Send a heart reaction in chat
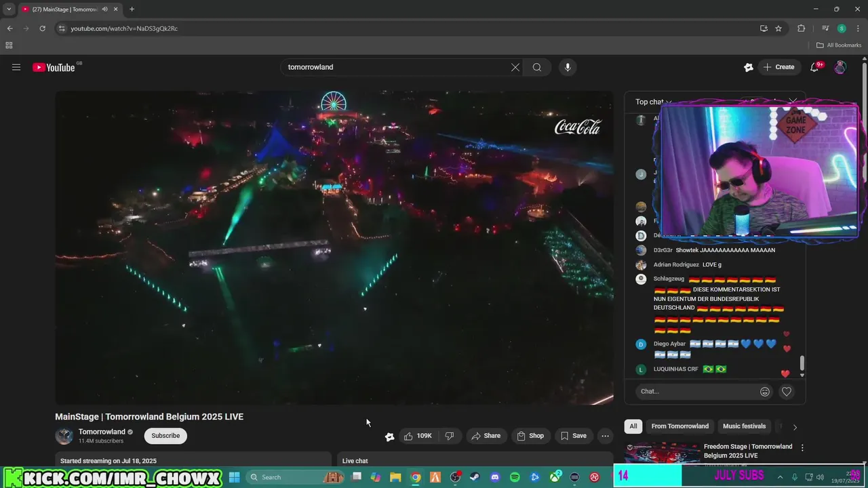868x488 pixels. point(787,392)
